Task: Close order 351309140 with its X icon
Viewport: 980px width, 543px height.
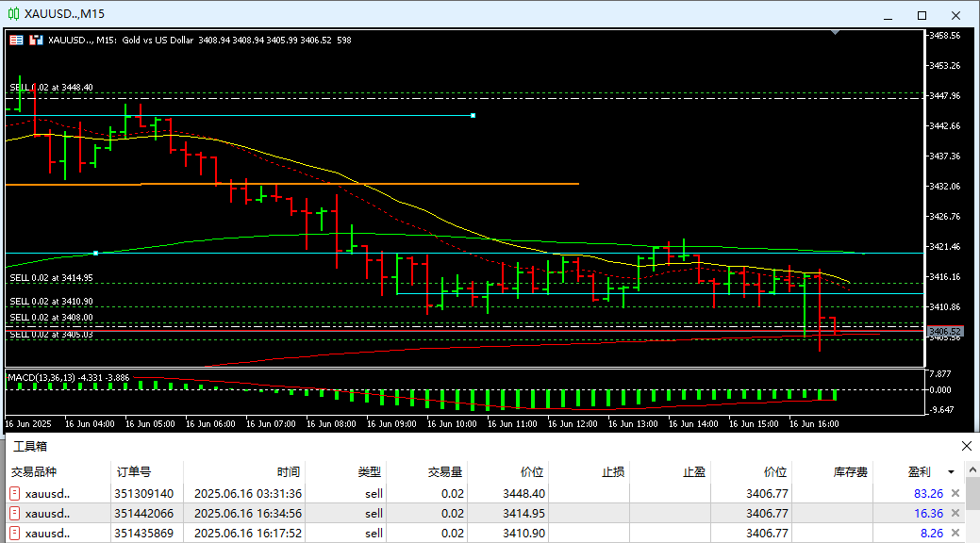Action: pyautogui.click(x=955, y=493)
